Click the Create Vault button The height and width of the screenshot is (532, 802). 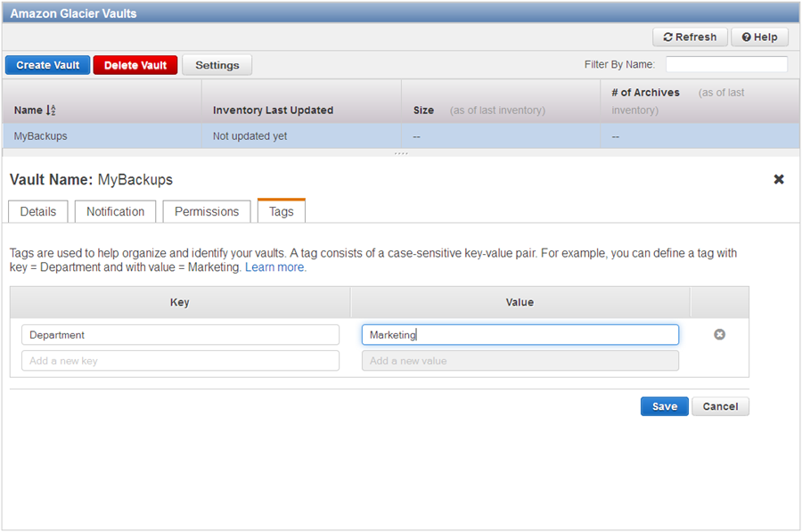(x=47, y=65)
